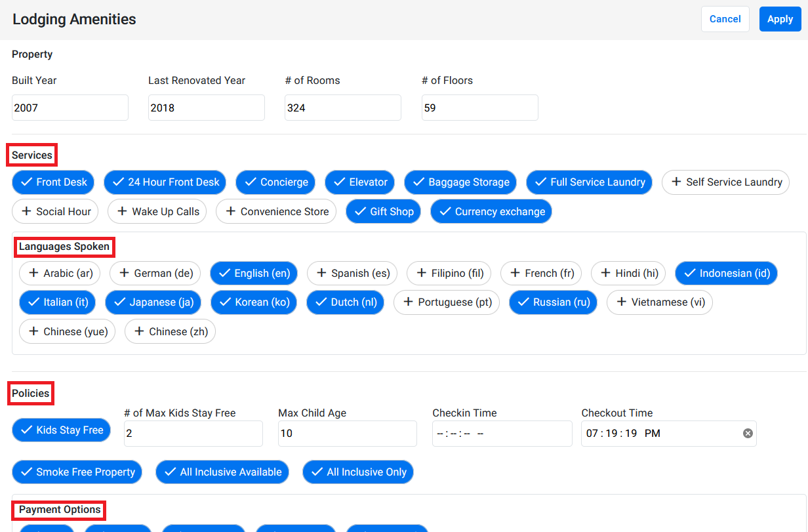Deselect the Gift Shop chip
The width and height of the screenshot is (808, 532).
(x=383, y=211)
